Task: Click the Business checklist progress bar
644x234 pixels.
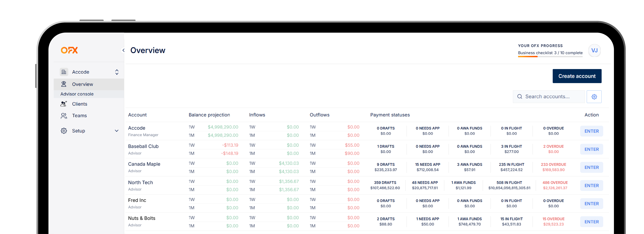Action: [550, 56]
